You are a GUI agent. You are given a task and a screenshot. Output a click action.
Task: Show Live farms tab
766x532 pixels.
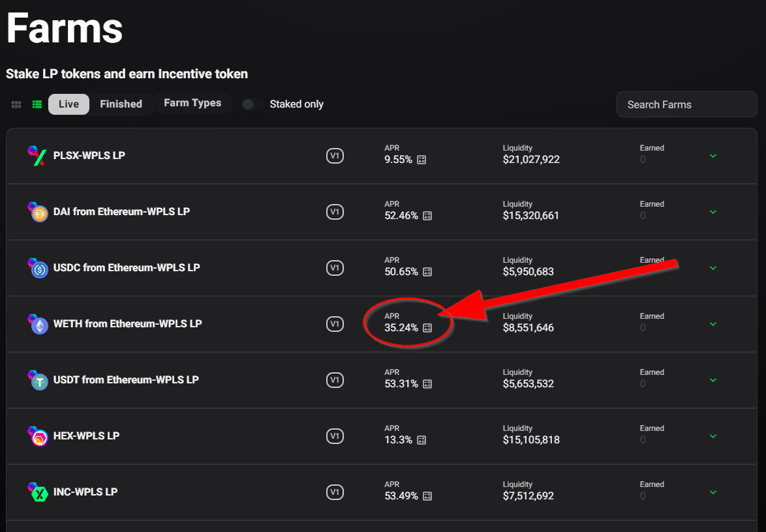coord(69,104)
